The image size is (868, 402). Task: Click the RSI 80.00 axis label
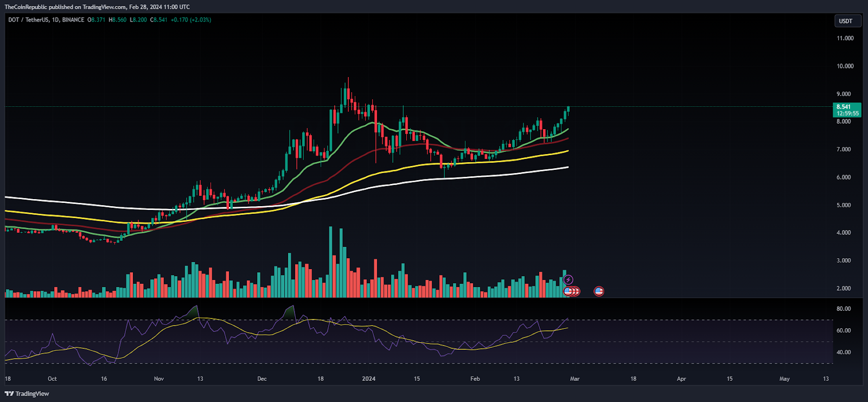click(844, 309)
